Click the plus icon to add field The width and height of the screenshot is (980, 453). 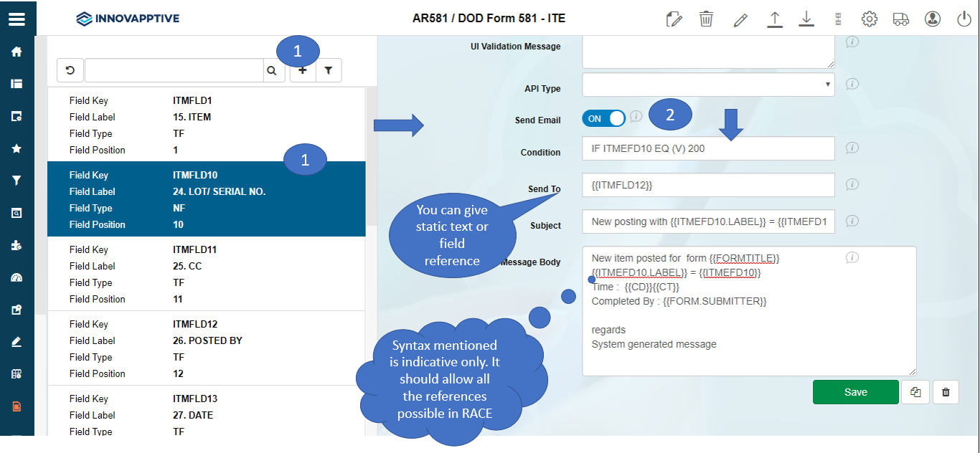[x=302, y=70]
